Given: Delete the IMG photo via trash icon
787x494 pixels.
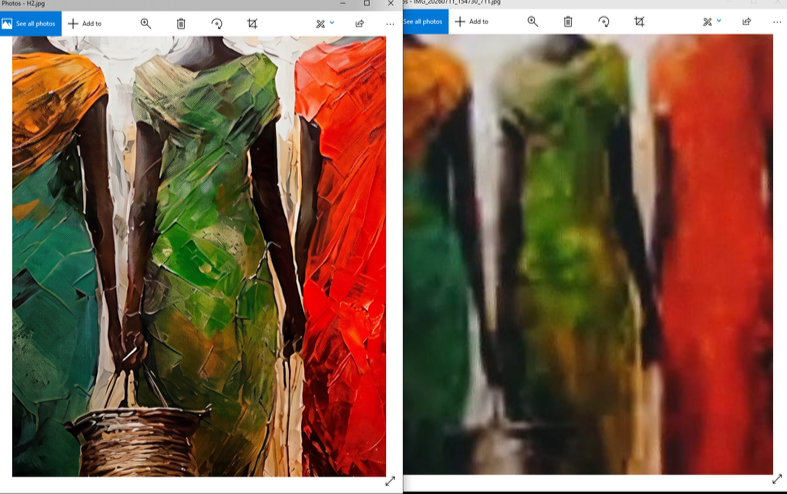Looking at the screenshot, I should pyautogui.click(x=568, y=22).
